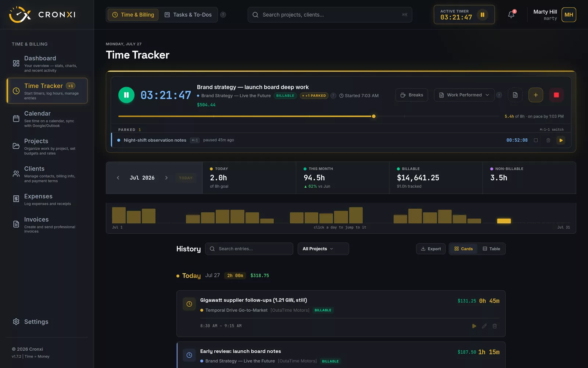
Task: Click the $318.75 Today amount
Action: [x=259, y=276]
